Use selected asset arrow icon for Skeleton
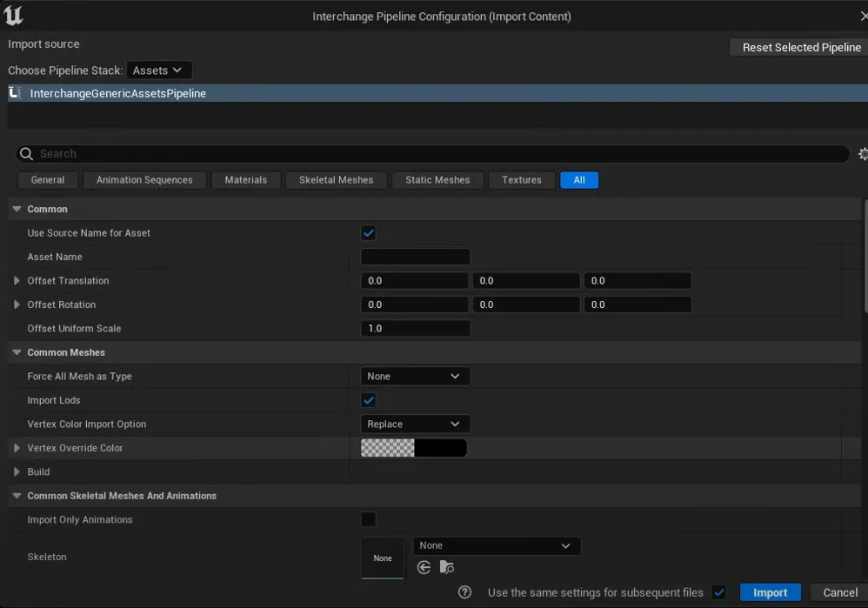Viewport: 868px width, 608px height. pos(424,567)
